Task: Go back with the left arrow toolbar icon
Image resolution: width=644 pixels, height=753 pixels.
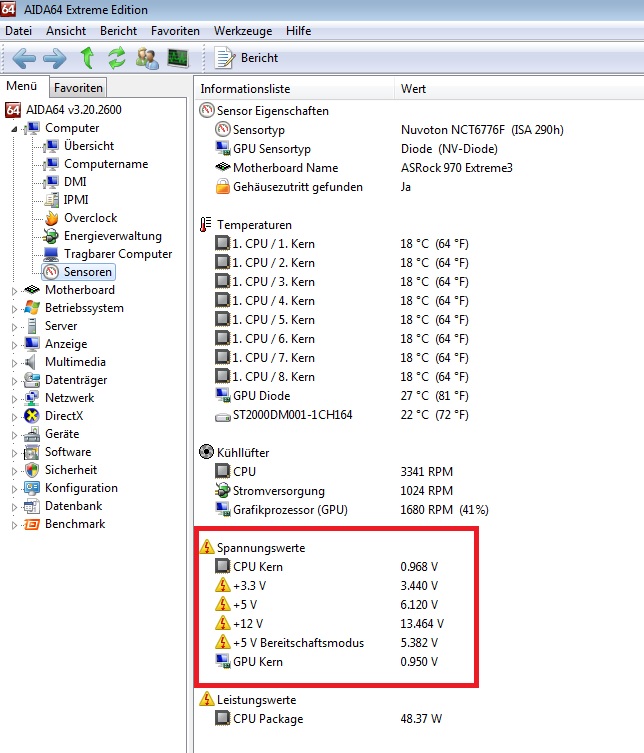Action: pyautogui.click(x=24, y=59)
